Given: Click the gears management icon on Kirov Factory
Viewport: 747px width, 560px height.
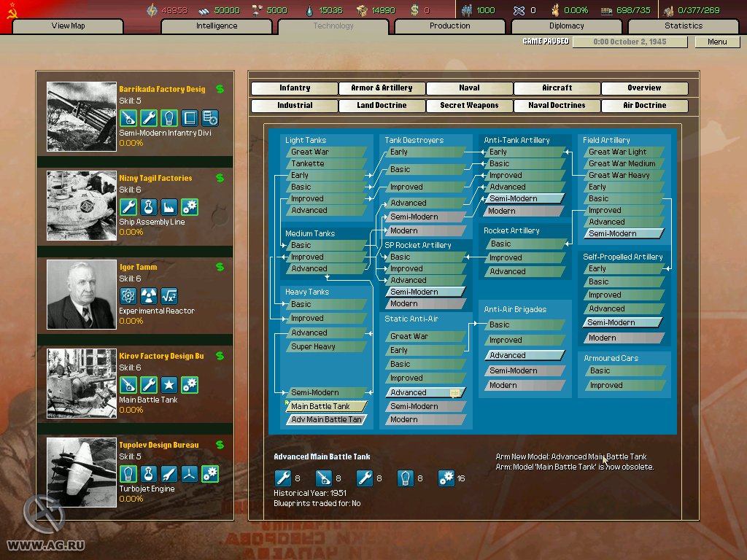Looking at the screenshot, I should coord(190,384).
